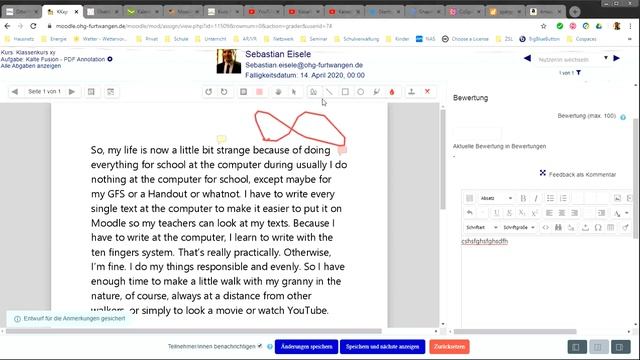This screenshot has width=640, height=360.
Task: Align text left in feedback editor
Action: [x=549, y=213]
